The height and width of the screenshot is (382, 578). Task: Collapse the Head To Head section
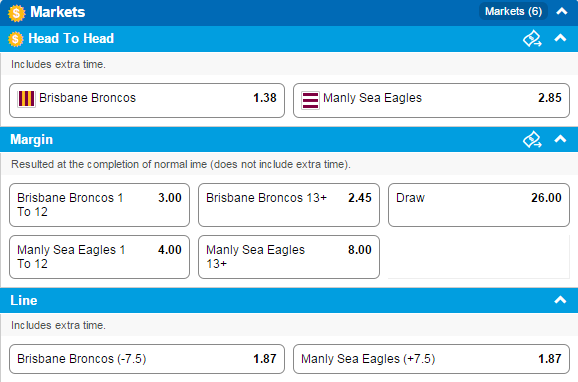[560, 38]
